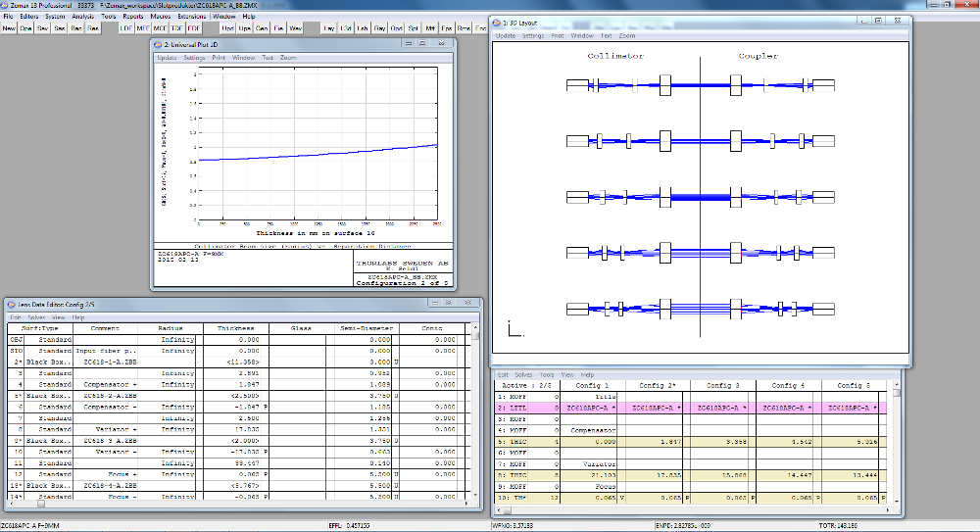This screenshot has height=532, width=980.
Task: Click the Ope toolbar button
Action: 25,28
